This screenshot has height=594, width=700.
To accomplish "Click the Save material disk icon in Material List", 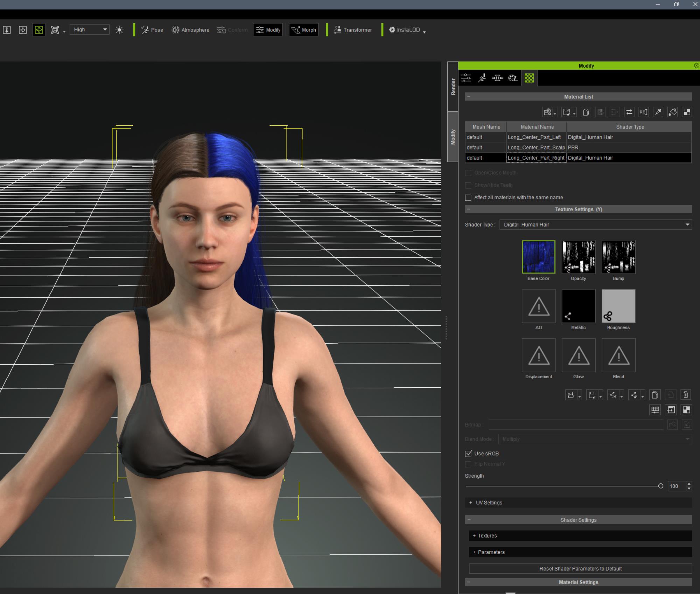I will click(566, 112).
